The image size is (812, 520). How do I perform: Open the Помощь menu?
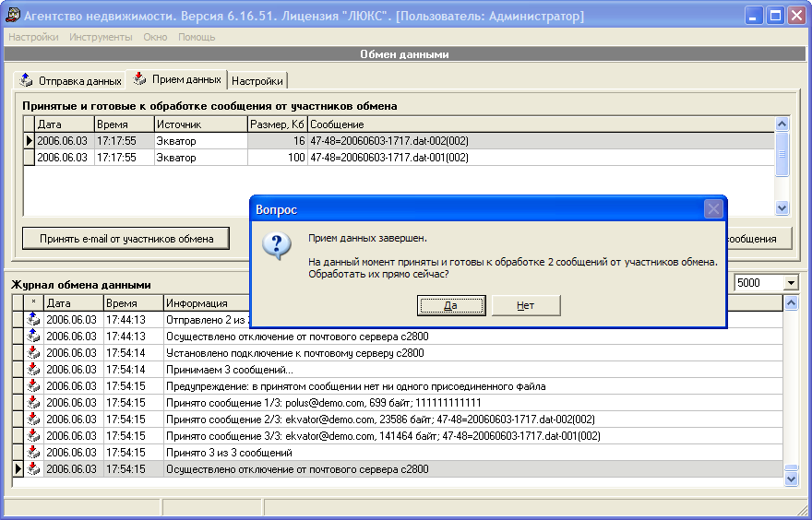click(197, 37)
